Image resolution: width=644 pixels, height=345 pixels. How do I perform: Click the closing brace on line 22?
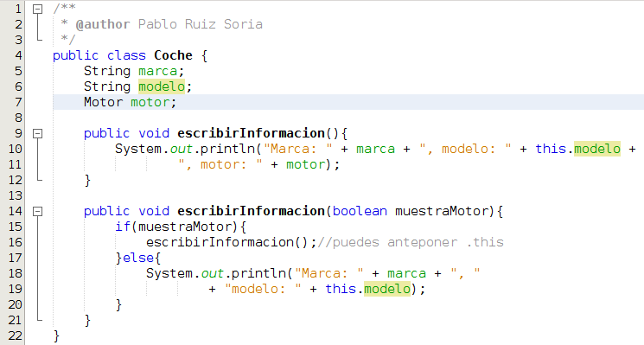click(57, 336)
